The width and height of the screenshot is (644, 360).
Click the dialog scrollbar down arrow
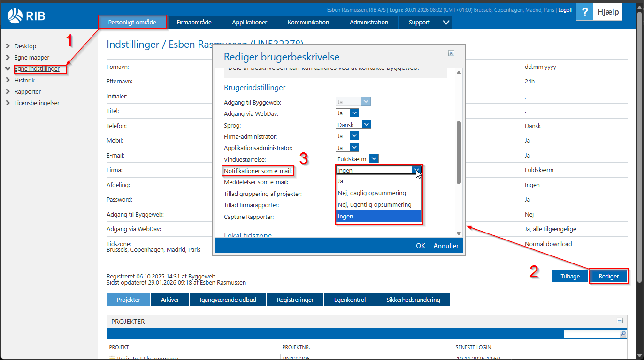(459, 233)
